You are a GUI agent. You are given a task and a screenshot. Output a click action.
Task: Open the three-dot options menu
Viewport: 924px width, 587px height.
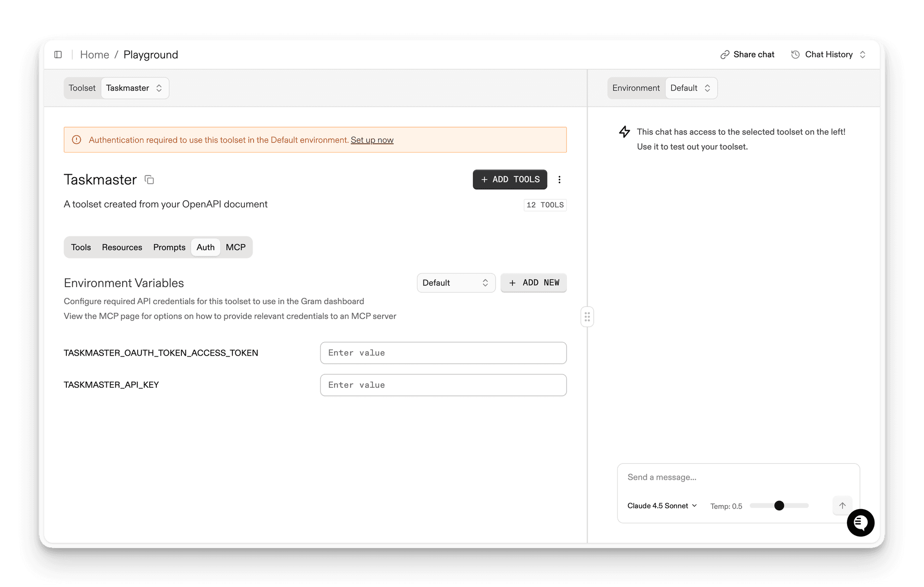pos(559,179)
